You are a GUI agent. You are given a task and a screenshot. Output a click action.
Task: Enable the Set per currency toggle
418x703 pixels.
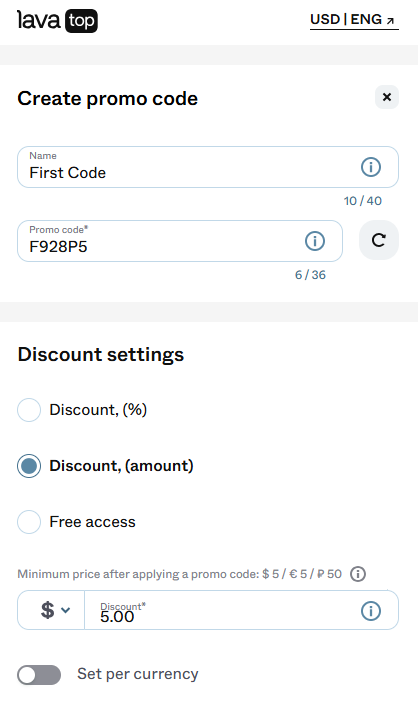[39, 675]
